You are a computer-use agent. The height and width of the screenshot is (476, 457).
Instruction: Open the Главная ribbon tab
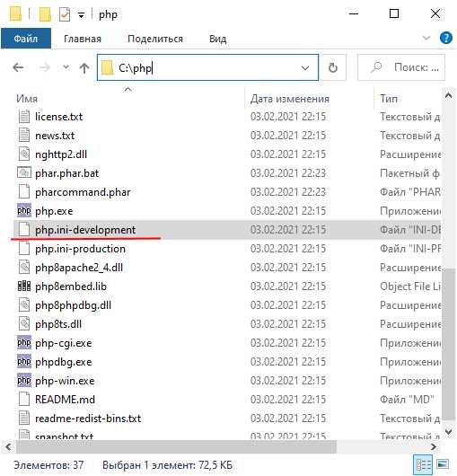tap(83, 39)
